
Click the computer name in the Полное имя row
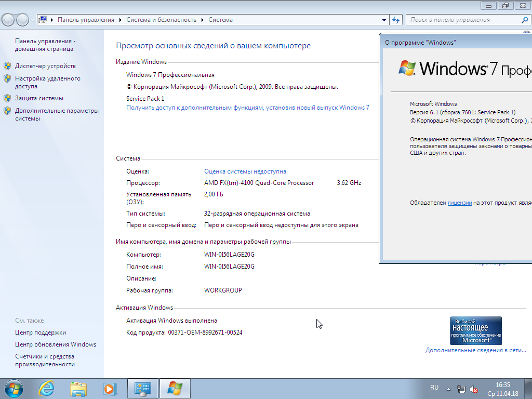[229, 267]
